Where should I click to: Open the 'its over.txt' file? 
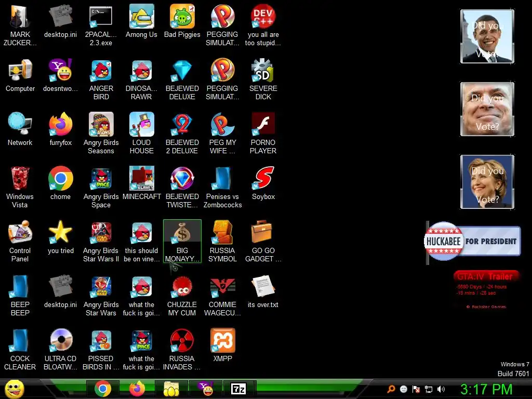263,292
